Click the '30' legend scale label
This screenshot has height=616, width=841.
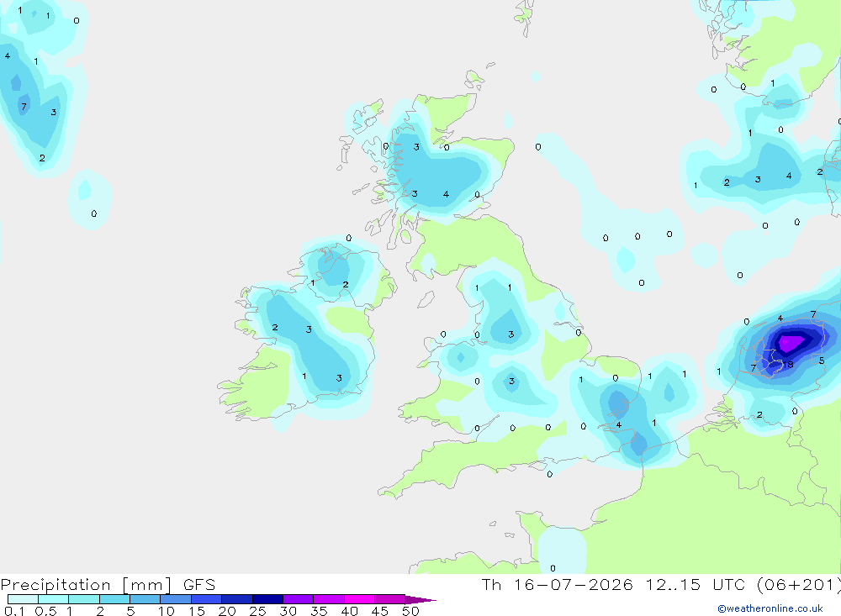tap(288, 611)
